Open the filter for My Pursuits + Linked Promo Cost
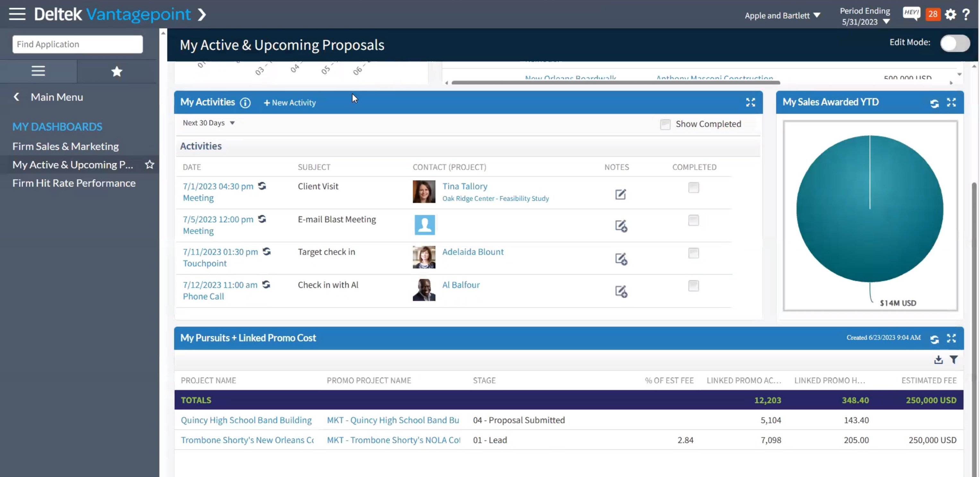 tap(954, 360)
